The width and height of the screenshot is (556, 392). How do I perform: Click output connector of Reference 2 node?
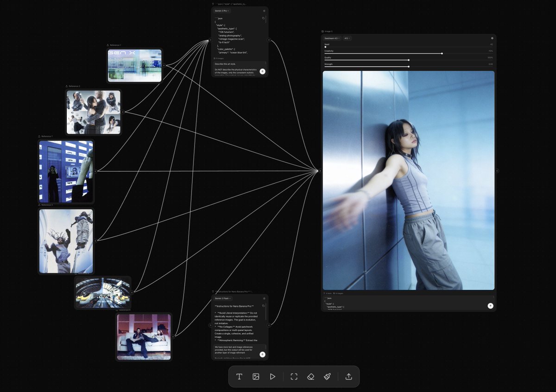tap(123, 112)
